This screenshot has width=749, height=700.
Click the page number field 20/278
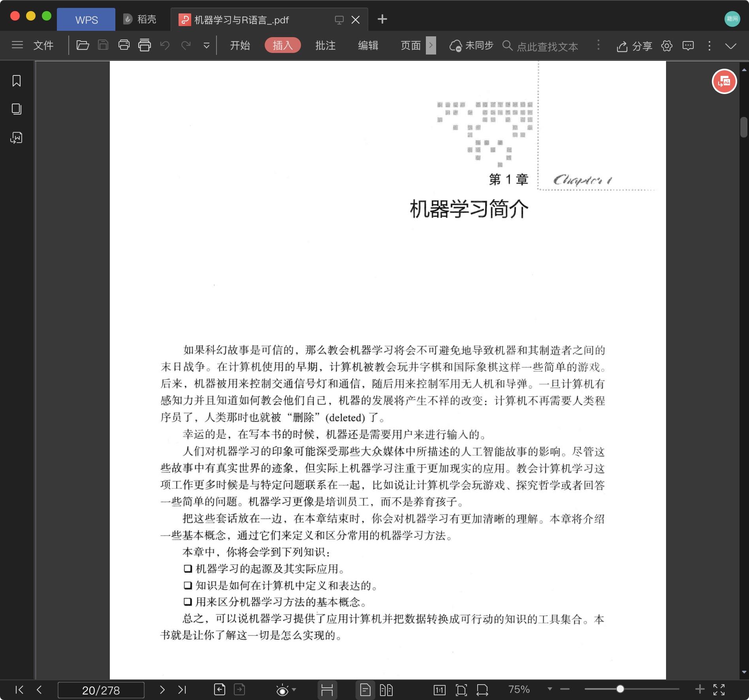coord(101,690)
